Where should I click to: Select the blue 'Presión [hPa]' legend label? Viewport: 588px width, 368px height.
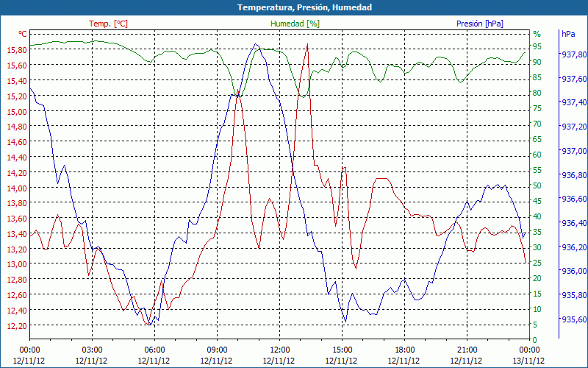click(x=480, y=24)
